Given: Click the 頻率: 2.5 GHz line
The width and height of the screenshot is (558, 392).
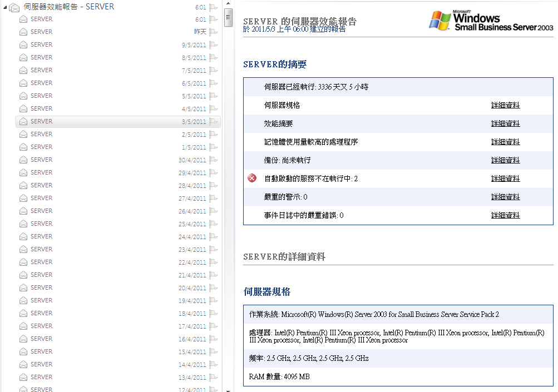Looking at the screenshot, I should tap(309, 358).
